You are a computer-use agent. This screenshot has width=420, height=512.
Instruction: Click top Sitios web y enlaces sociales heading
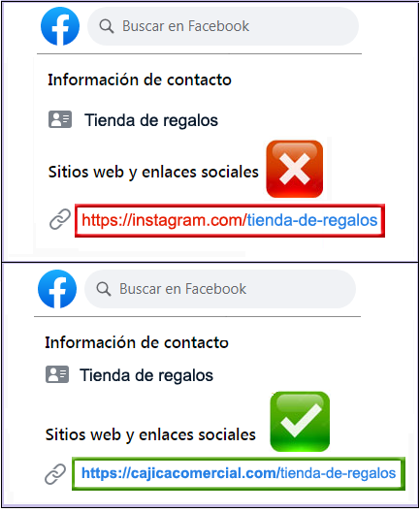(x=153, y=172)
